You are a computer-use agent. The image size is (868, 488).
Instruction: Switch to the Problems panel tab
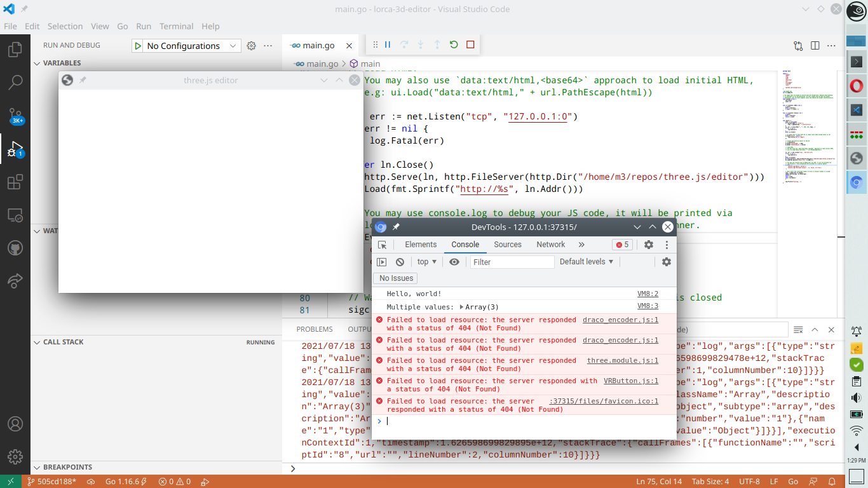click(x=315, y=329)
